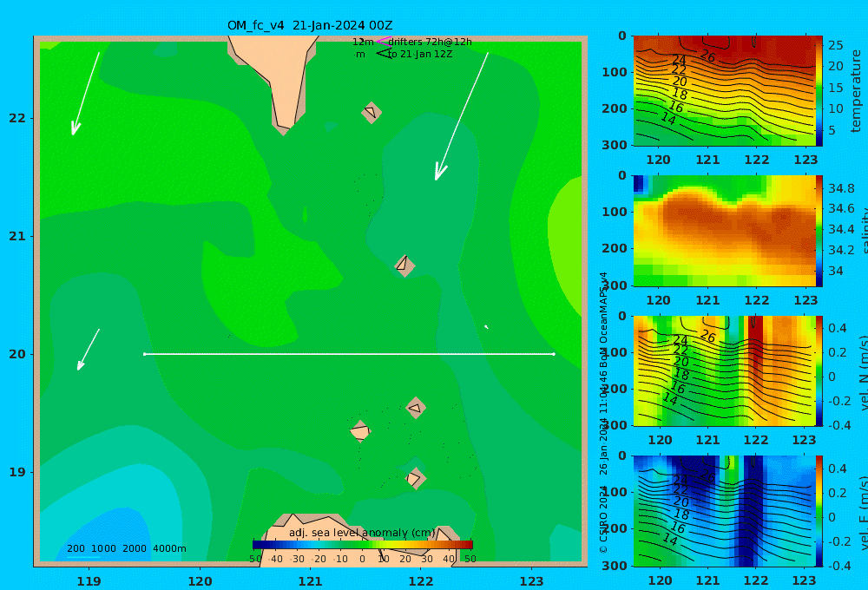Click the small island near 20.8°N, 121.8°E
This screenshot has height=590, width=868.
coord(404,265)
